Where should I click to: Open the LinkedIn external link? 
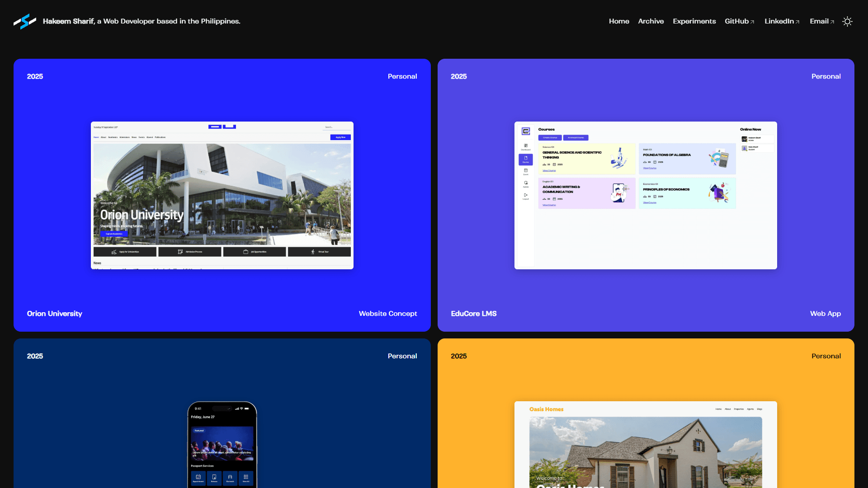[779, 21]
